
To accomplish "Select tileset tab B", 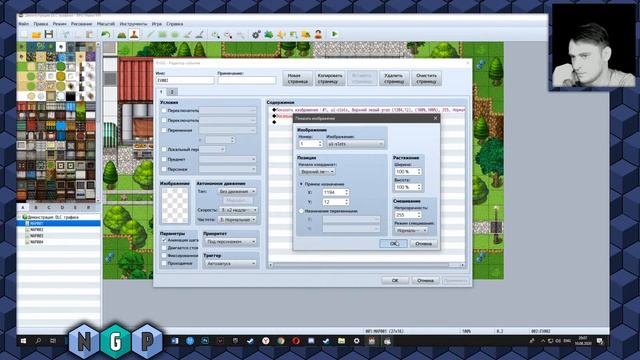I will 36,207.
